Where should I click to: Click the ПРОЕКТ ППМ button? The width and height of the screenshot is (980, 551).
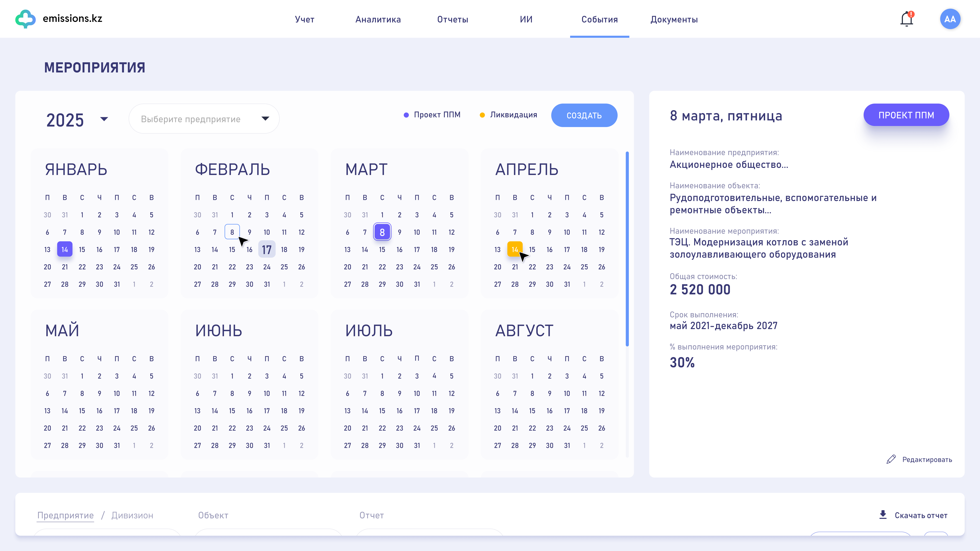click(x=906, y=115)
